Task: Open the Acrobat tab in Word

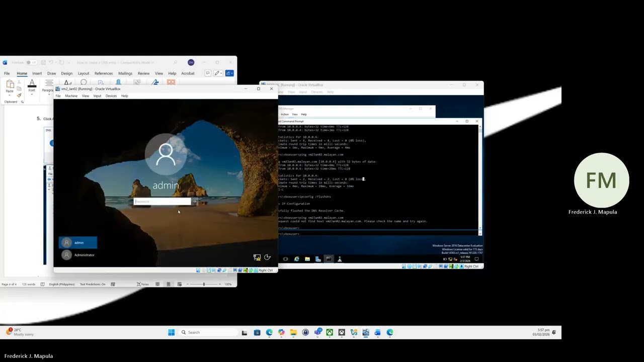Action: pos(188,73)
